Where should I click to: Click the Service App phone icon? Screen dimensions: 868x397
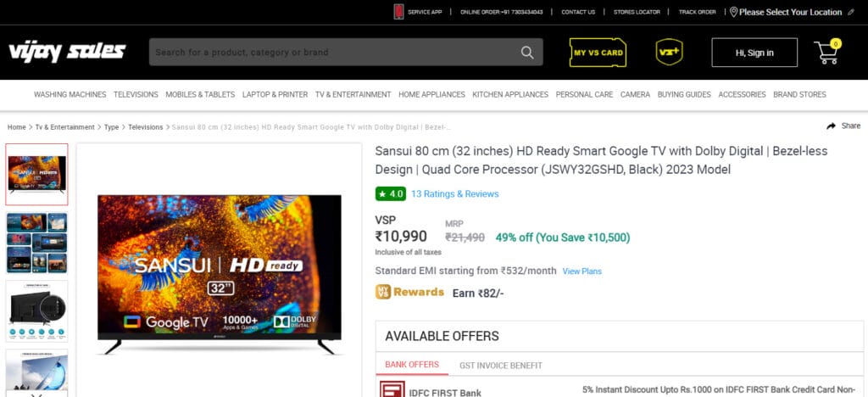pos(398,12)
